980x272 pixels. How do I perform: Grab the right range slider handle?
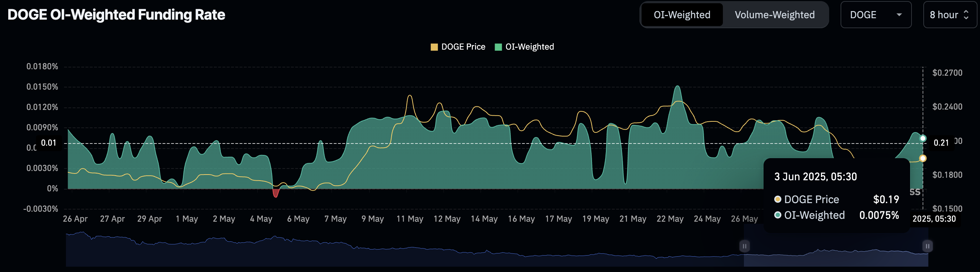[x=928, y=246]
